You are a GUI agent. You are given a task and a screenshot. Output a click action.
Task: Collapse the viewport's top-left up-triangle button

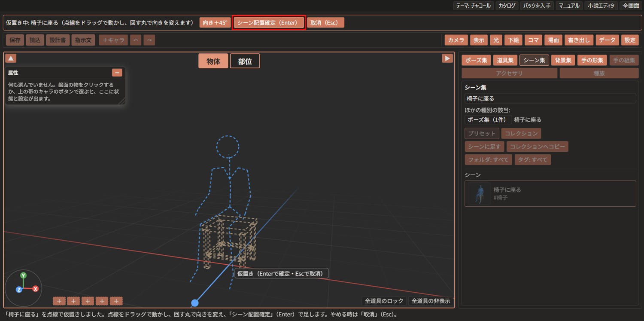pyautogui.click(x=11, y=58)
